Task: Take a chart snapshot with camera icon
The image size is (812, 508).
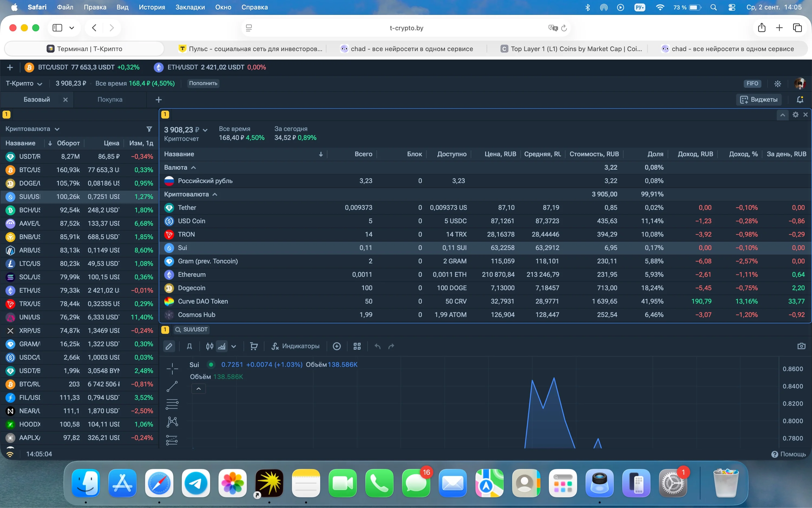Action: [x=801, y=346]
